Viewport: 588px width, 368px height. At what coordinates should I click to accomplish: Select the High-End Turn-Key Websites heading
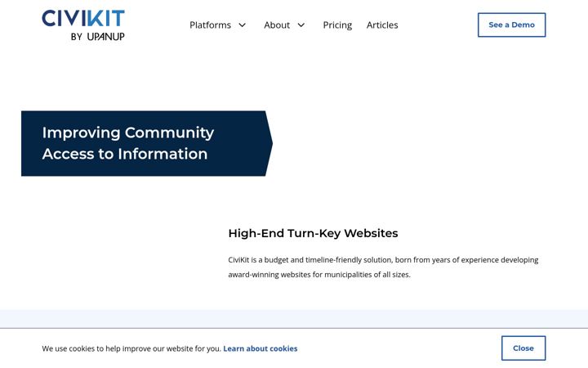[313, 233]
